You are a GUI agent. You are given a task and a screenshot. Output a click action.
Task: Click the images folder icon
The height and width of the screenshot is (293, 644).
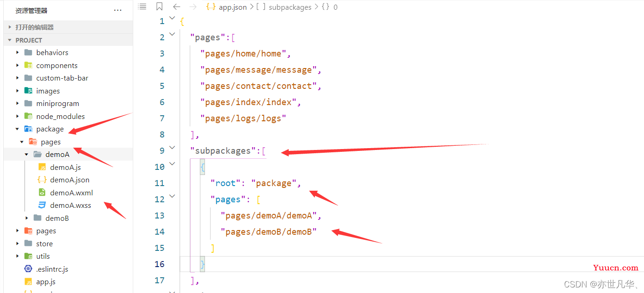point(28,91)
